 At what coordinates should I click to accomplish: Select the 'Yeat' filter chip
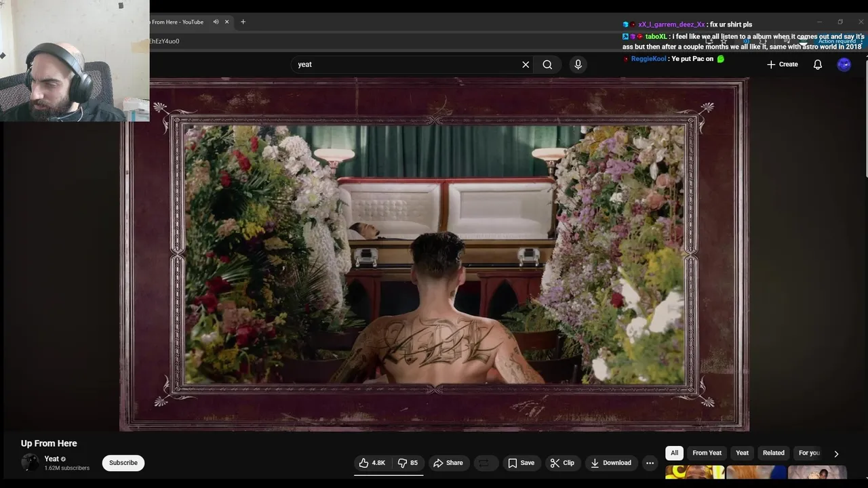pyautogui.click(x=742, y=453)
